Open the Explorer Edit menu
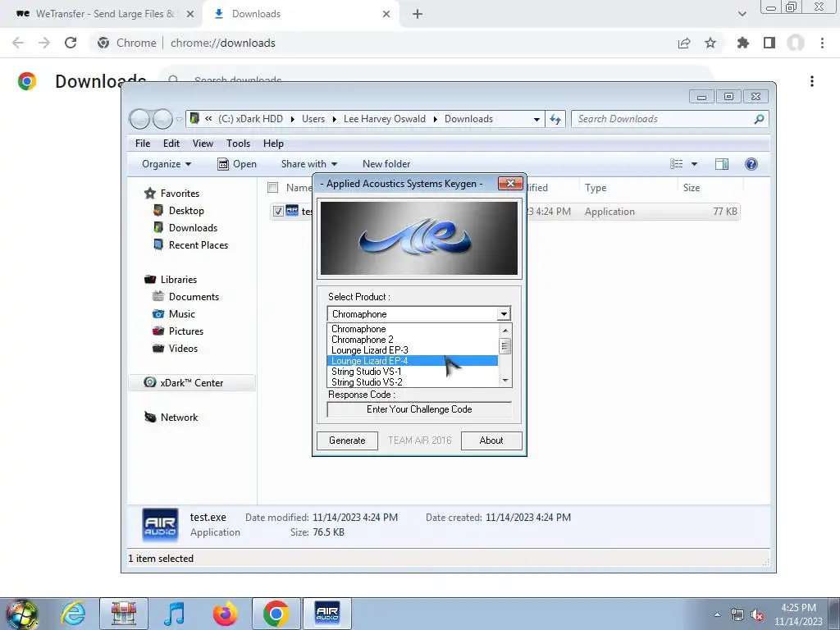Screen dimensions: 840x630 171,144
